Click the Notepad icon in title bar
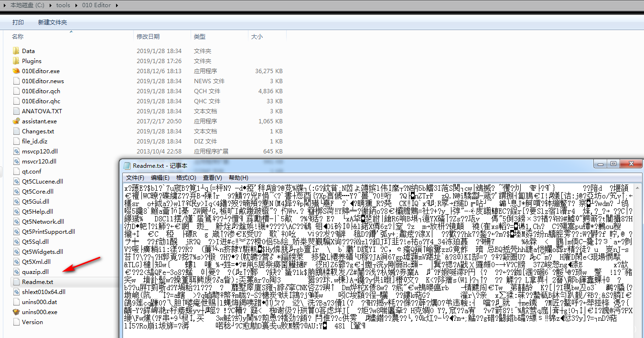644x338 pixels. tap(127, 165)
